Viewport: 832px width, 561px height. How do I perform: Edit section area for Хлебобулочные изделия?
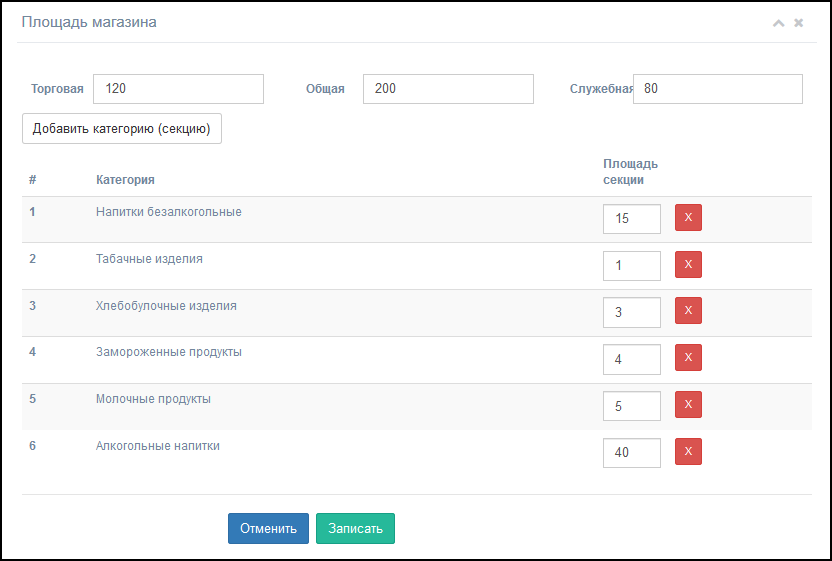tap(632, 313)
